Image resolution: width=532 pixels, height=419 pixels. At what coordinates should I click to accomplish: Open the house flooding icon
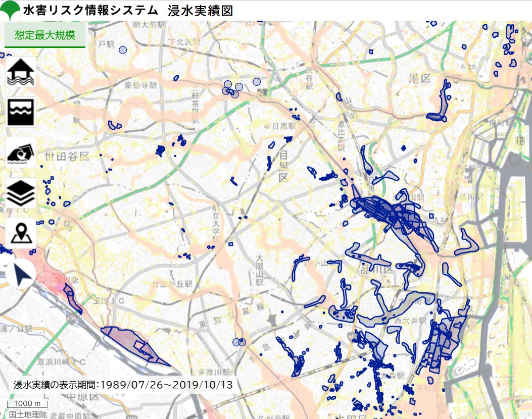(x=21, y=72)
